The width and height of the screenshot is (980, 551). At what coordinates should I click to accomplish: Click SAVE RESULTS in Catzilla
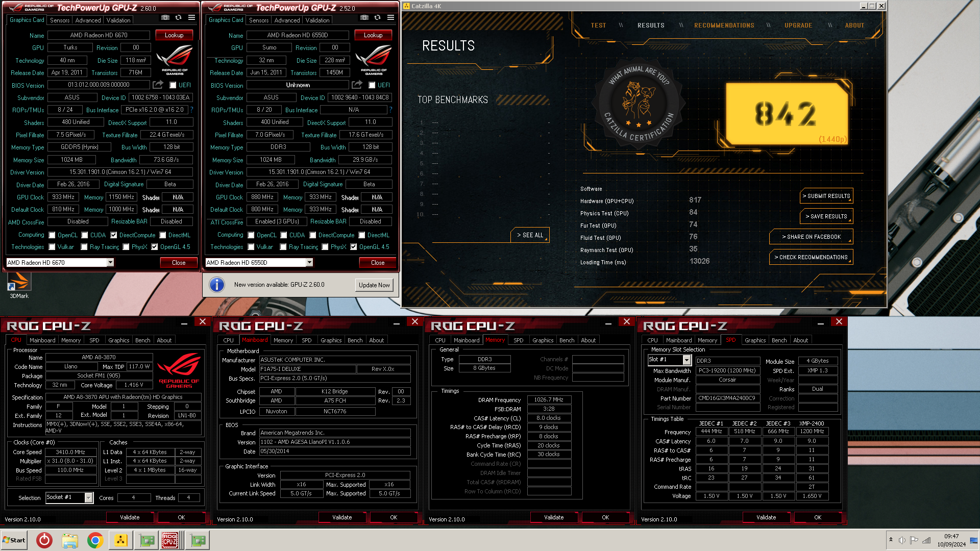click(x=826, y=216)
